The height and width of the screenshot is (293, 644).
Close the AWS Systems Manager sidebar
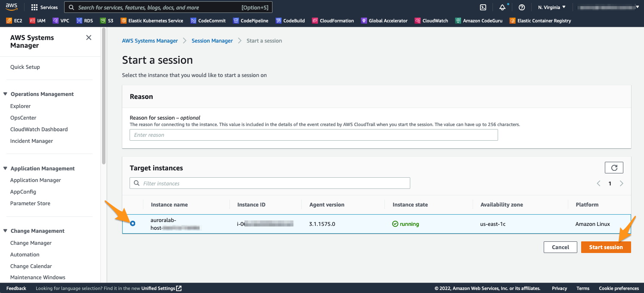click(89, 38)
